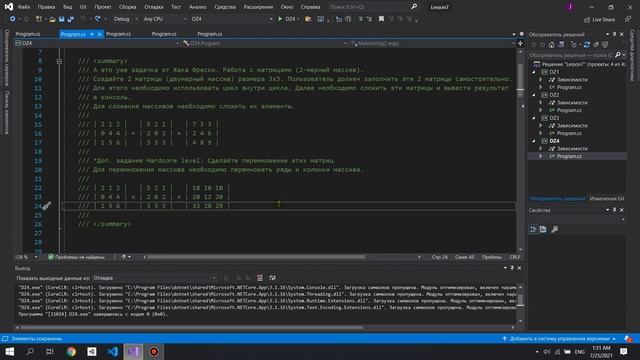Click Chrome icon in Windows taskbar
This screenshot has height=360, width=640.
tap(71, 352)
